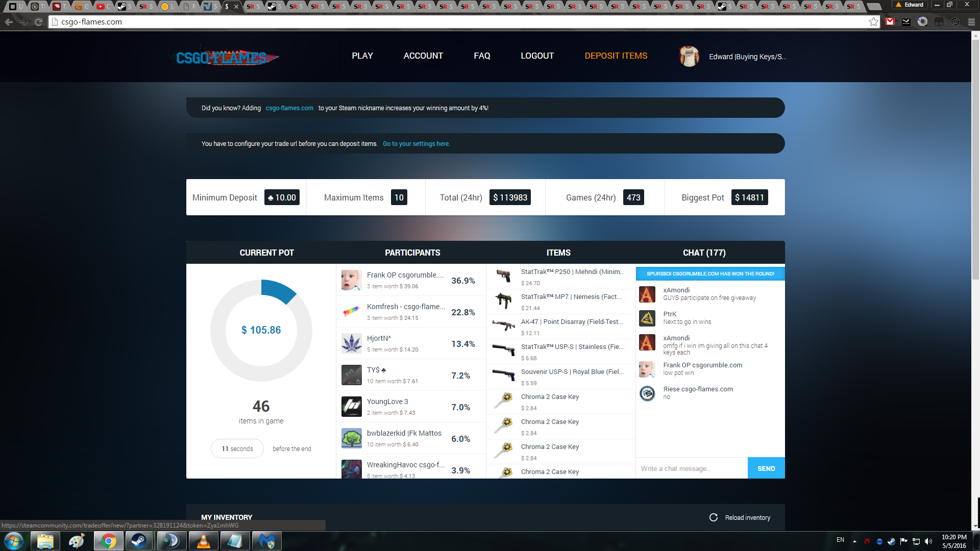Open the PLAY menu item
The width and height of the screenshot is (980, 551).
[362, 56]
